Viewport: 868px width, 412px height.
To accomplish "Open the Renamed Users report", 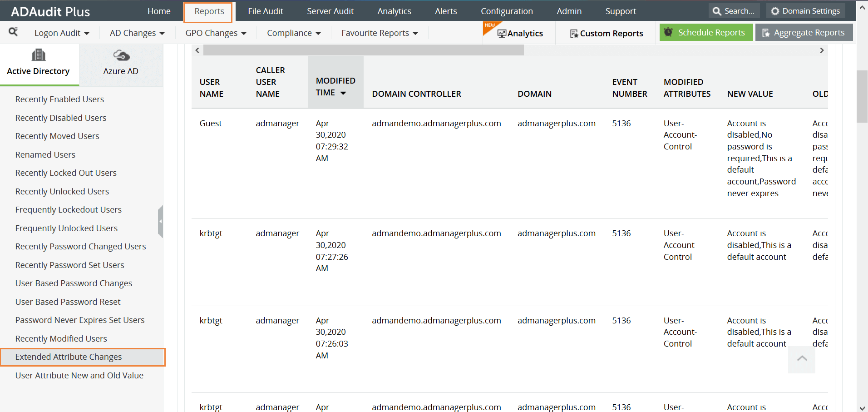I will [x=45, y=154].
